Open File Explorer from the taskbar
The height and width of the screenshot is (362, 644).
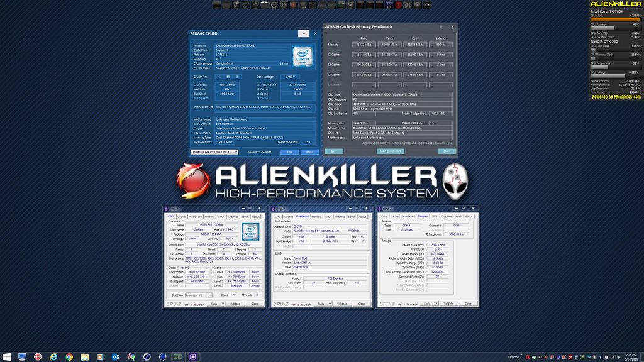[x=85, y=357]
